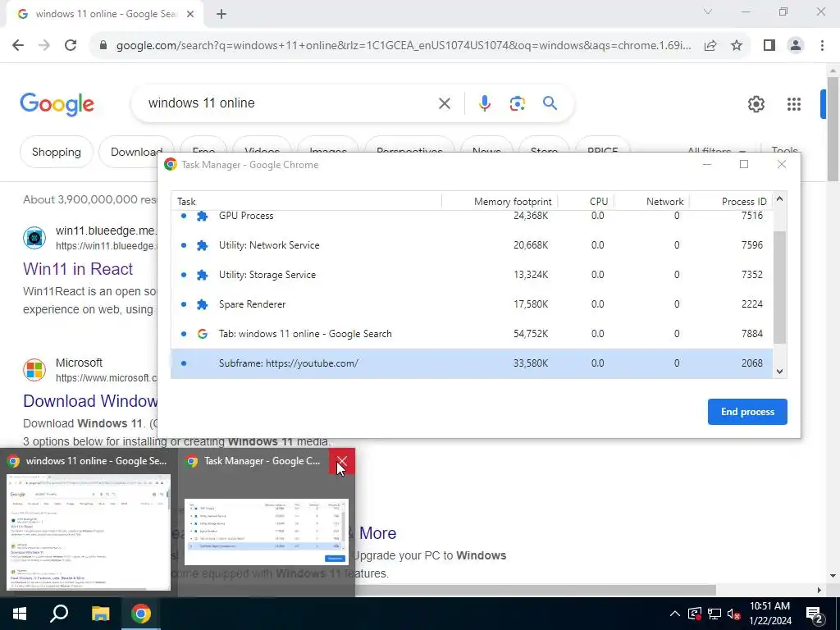Open the Win11 in React result

point(78,269)
